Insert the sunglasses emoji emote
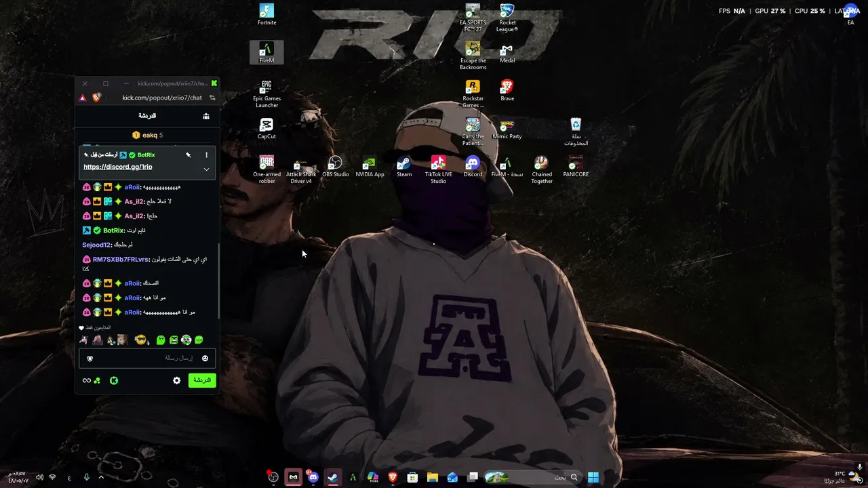Image resolution: width=868 pixels, height=488 pixels. (x=140, y=340)
